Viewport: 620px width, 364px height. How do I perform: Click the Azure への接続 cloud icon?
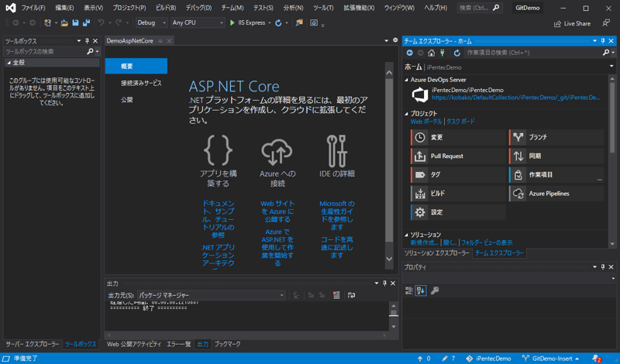(x=277, y=152)
